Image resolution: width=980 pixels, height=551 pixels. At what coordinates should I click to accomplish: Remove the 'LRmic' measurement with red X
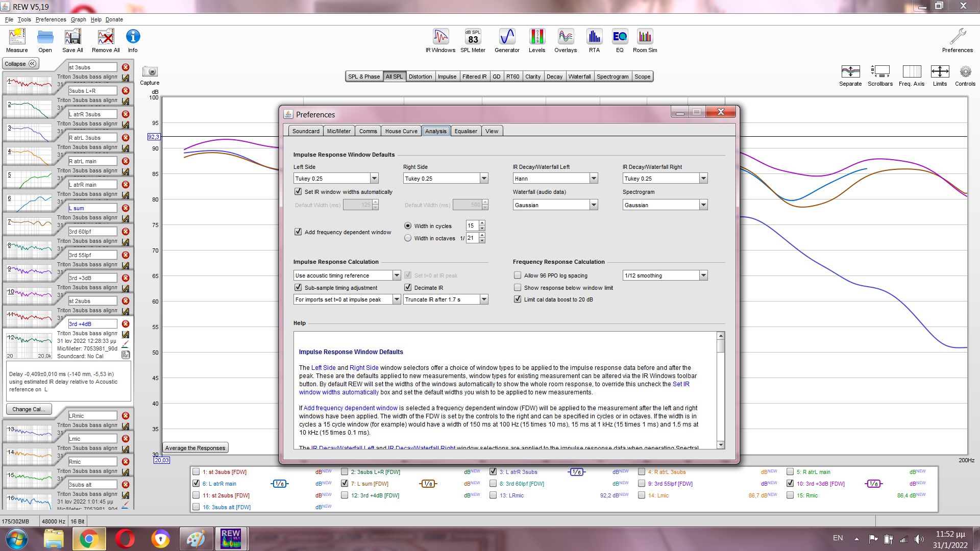126,416
